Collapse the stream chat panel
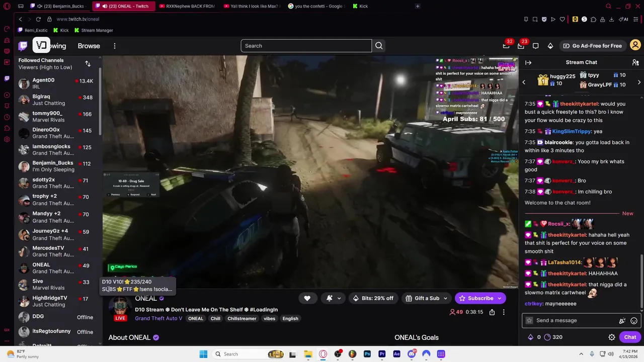The width and height of the screenshot is (644, 362). click(x=528, y=62)
